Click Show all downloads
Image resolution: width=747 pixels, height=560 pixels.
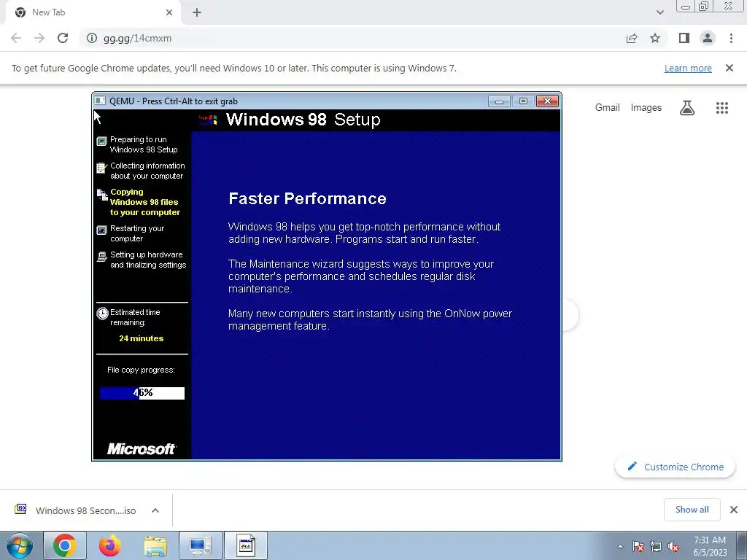pyautogui.click(x=692, y=510)
